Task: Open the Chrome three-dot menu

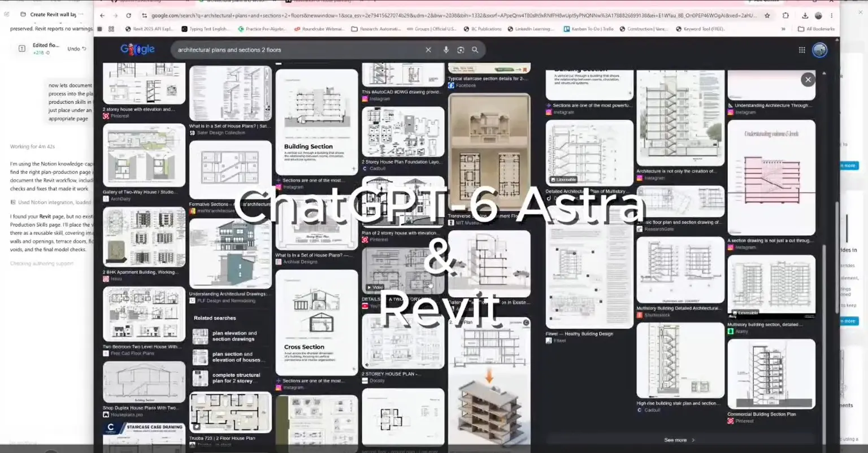Action: pos(831,15)
